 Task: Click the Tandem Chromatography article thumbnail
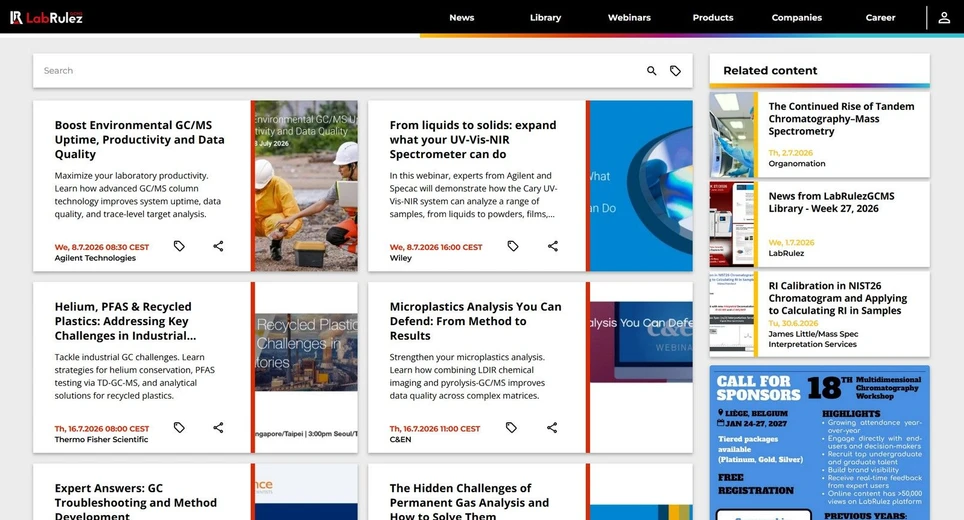[732, 135]
